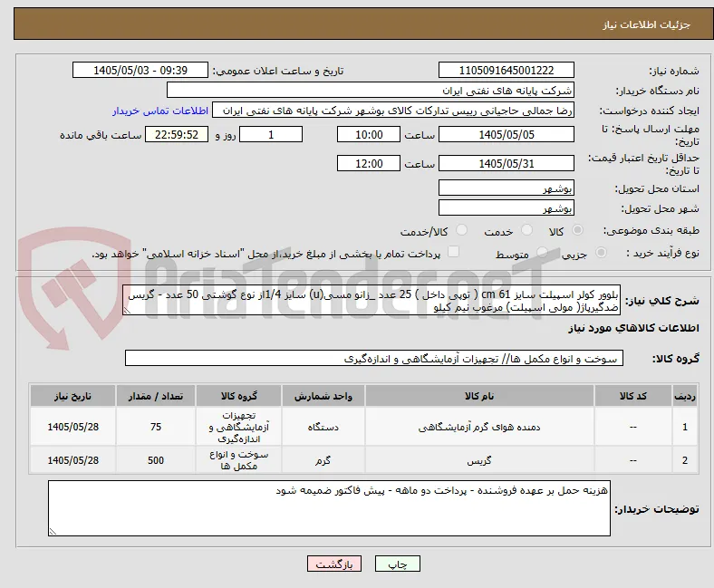Viewport: 714px width, 588px height.
Task: Click the توضیحات خریدار notes text area
Action: 329,508
